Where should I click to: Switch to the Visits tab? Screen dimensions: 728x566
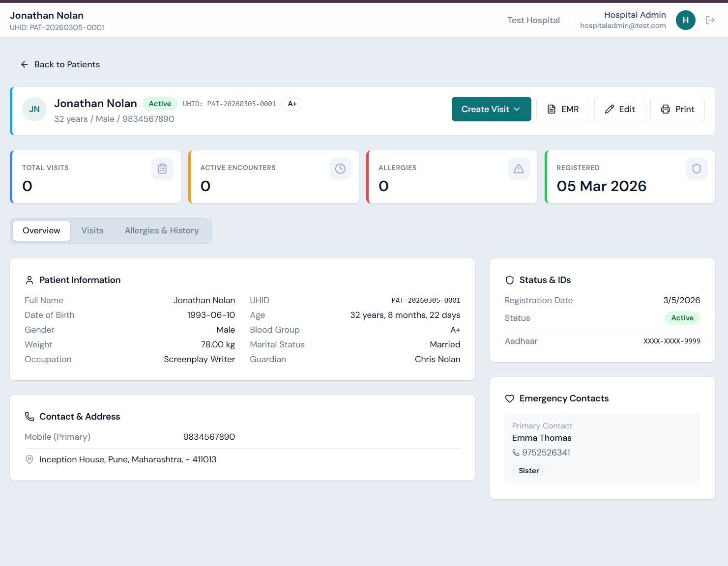(92, 230)
